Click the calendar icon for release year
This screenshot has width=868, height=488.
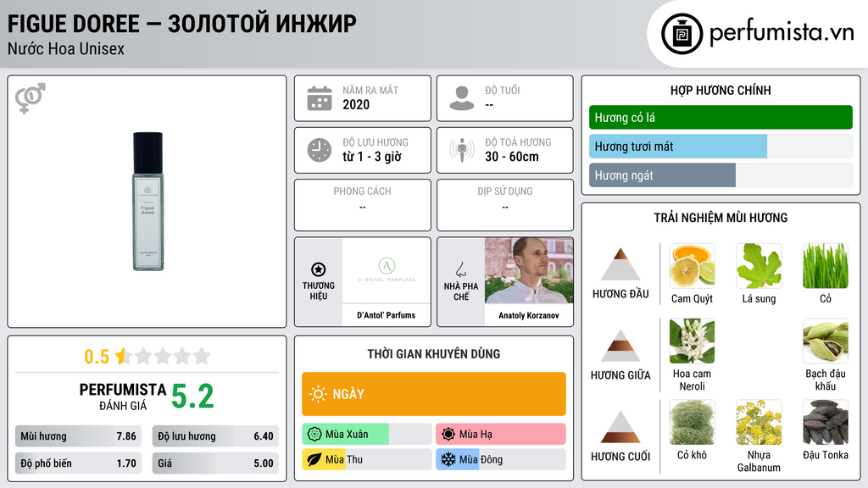click(x=320, y=98)
